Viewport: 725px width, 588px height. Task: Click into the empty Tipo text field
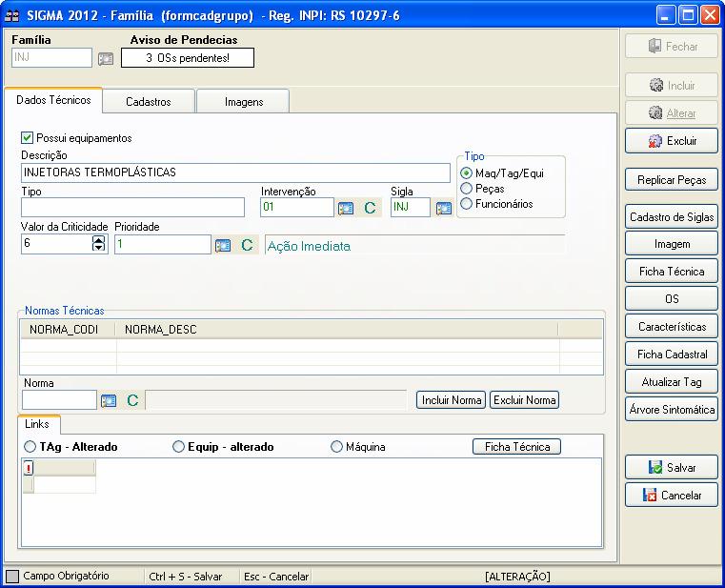(x=132, y=207)
